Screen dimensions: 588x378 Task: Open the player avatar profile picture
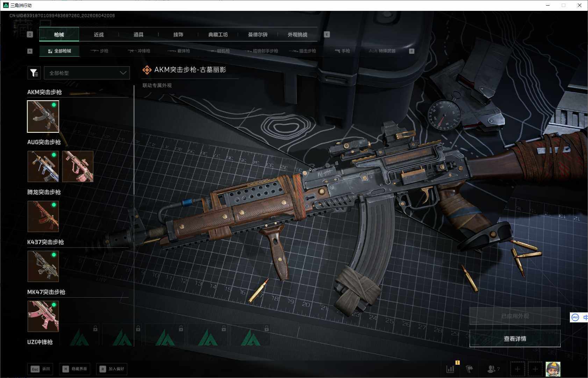pyautogui.click(x=553, y=369)
